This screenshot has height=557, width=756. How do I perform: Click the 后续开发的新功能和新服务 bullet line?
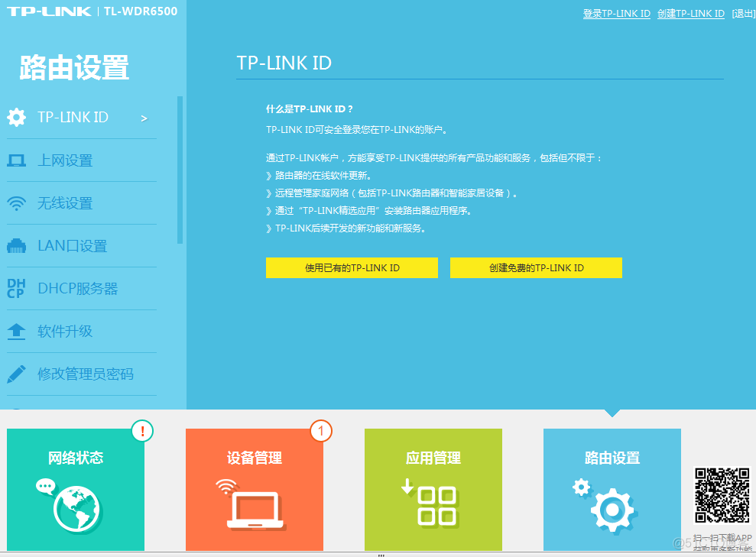pyautogui.click(x=346, y=228)
